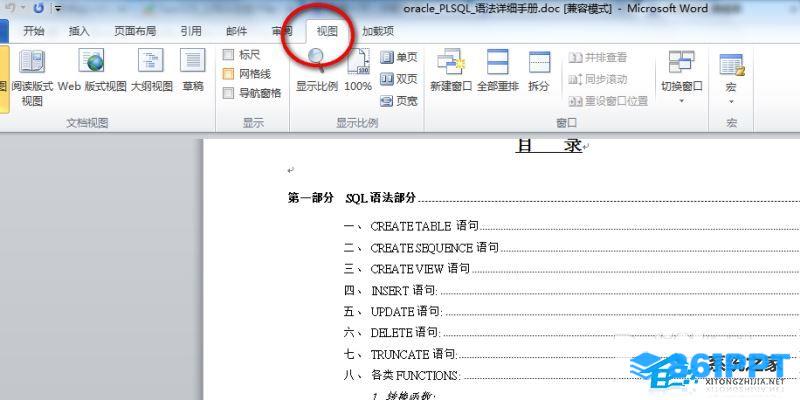Click the 目录 heading in the document

coord(548,145)
